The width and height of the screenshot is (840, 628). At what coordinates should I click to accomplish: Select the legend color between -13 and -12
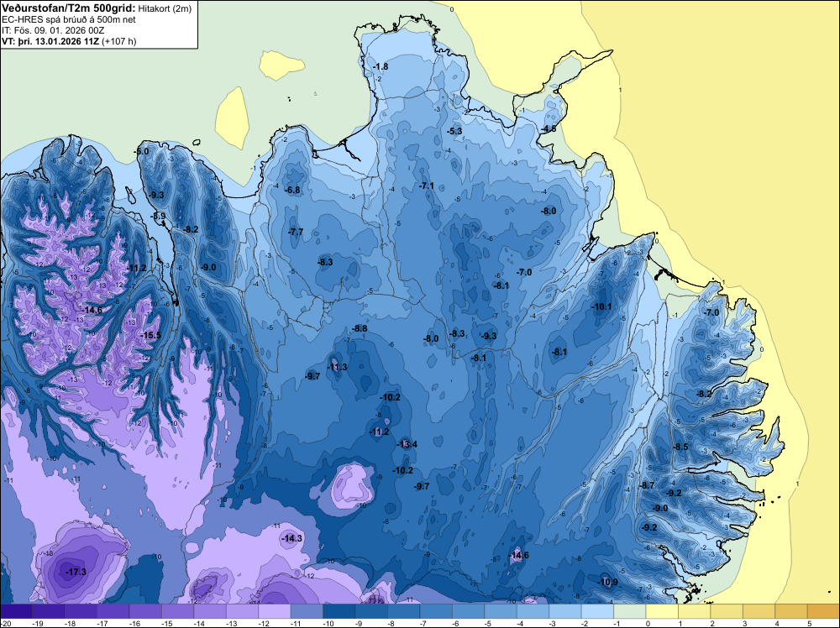pyautogui.click(x=242, y=611)
